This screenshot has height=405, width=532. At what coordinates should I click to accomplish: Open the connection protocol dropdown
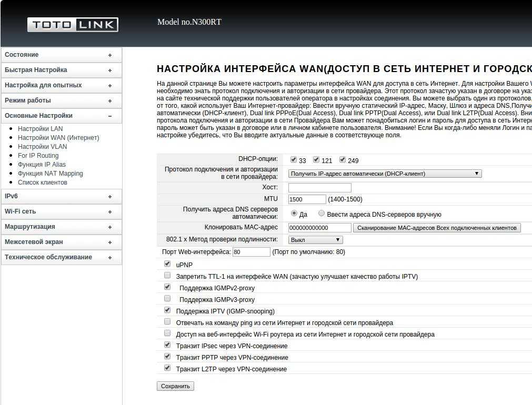[x=385, y=174]
